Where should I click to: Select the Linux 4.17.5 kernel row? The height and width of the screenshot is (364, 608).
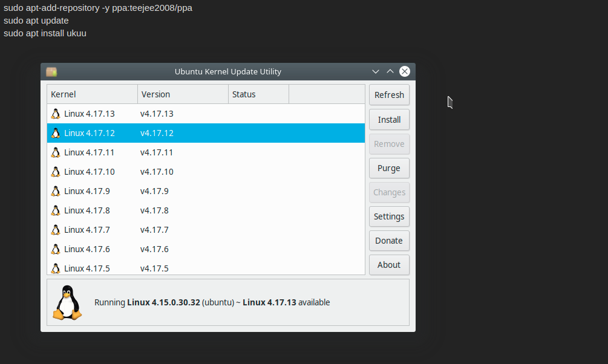tap(206, 267)
